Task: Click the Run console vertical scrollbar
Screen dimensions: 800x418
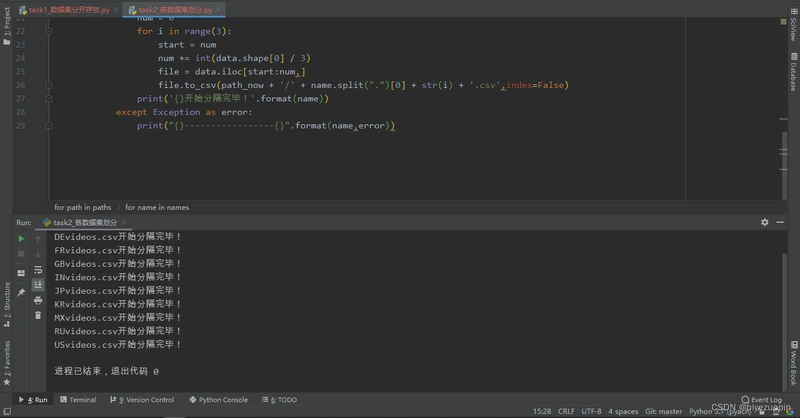Action: pos(784,320)
